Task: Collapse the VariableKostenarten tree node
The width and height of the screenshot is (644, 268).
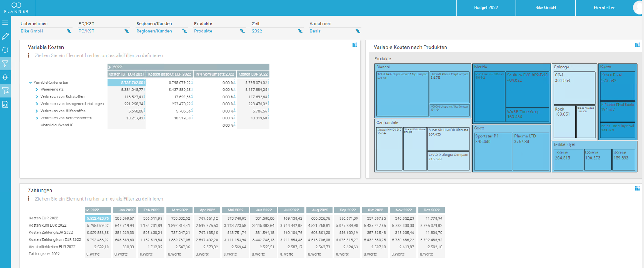Action: pyautogui.click(x=29, y=82)
